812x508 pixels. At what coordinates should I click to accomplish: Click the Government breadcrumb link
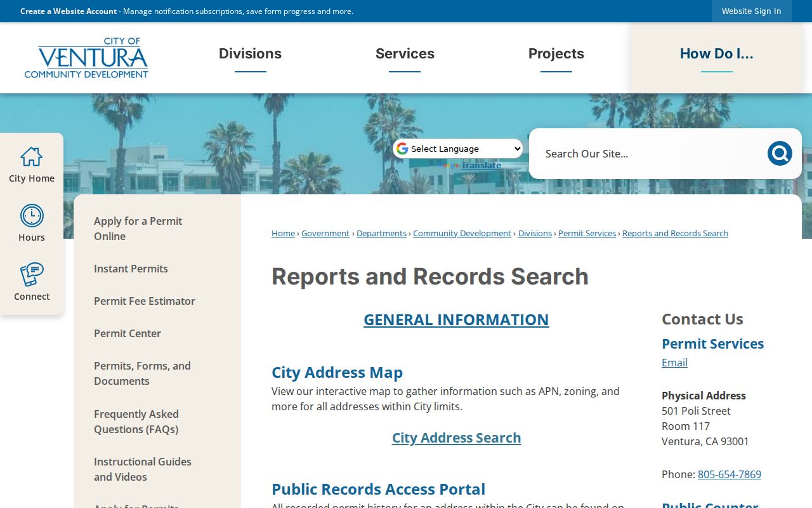325,233
